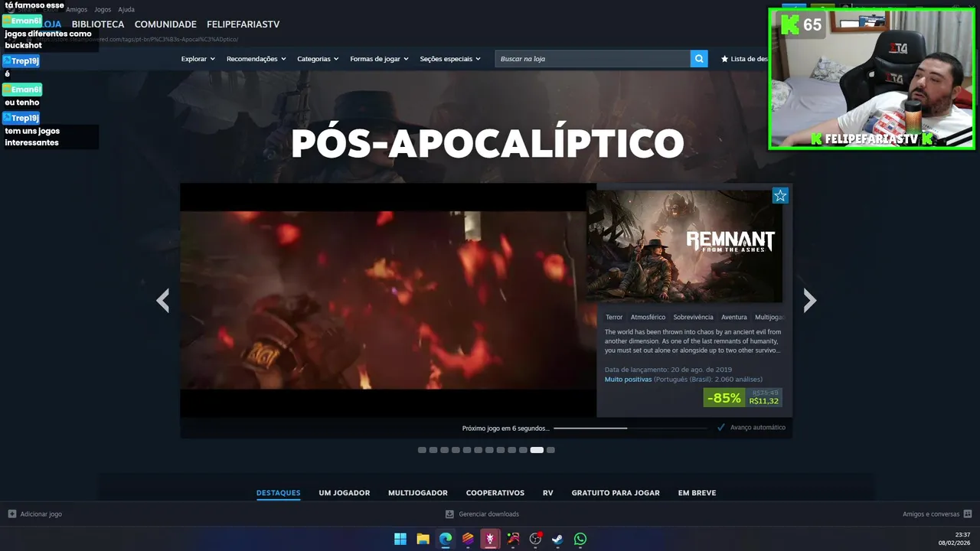Screen dimensions: 980x551
Task: Open File Explorer from the taskbar
Action: click(423, 539)
